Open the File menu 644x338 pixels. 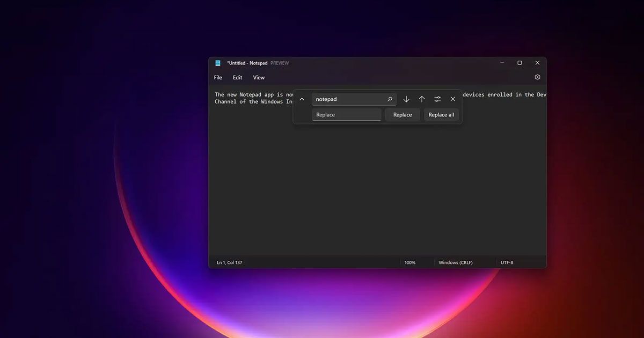point(217,77)
